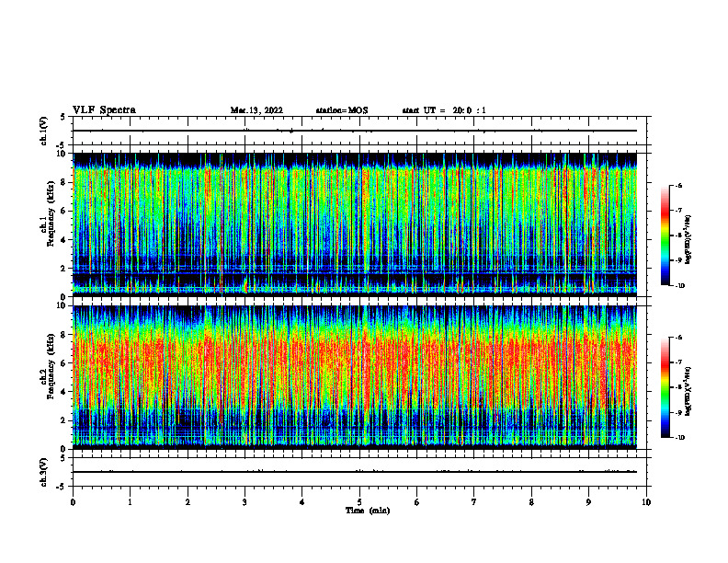728x563 pixels.
Task: Click the ch.2 spectrogram color bar
Action: pyautogui.click(x=665, y=387)
